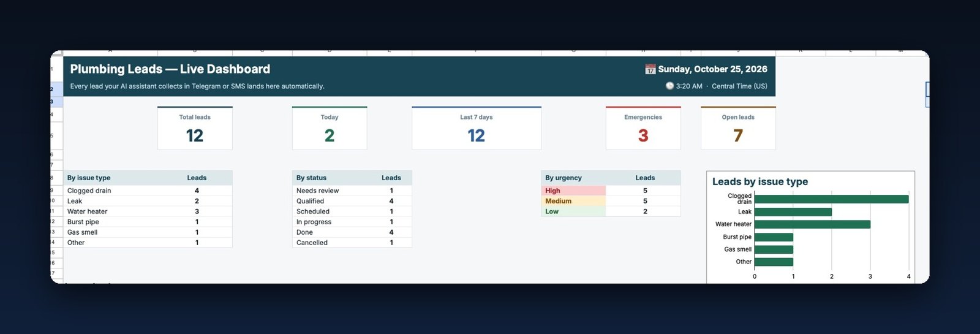Click the Leads column header of urgency table
The height and width of the screenshot is (334, 980).
[645, 178]
